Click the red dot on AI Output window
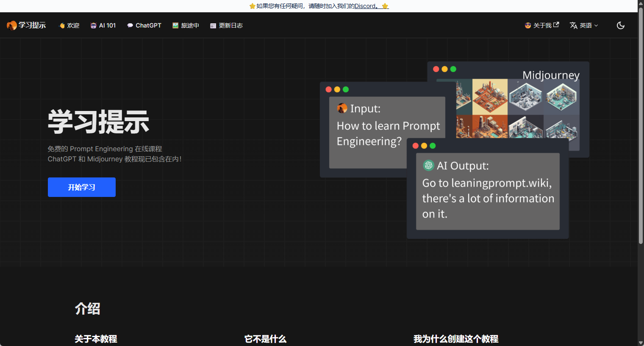This screenshot has height=346, width=644. (416, 146)
